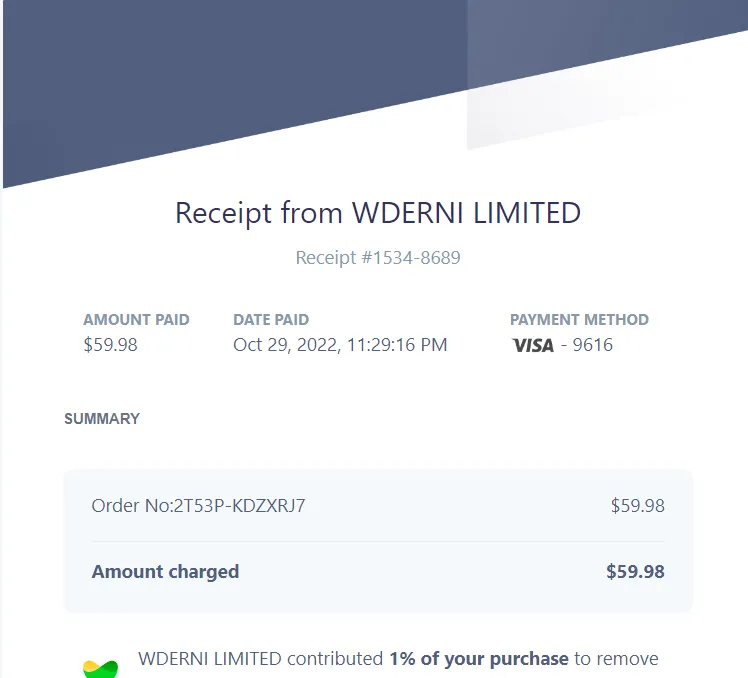Click the AMOUNT PAID label

click(136, 320)
